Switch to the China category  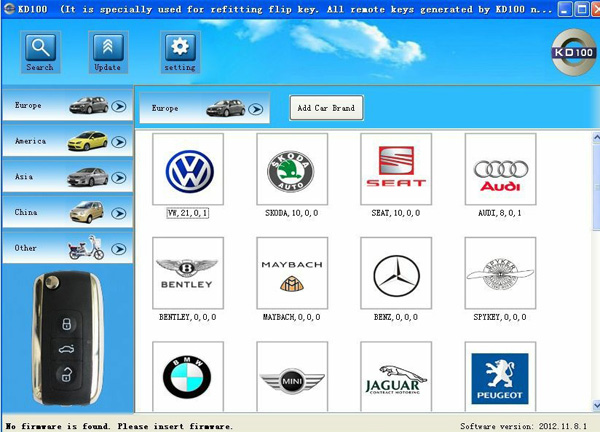67,212
